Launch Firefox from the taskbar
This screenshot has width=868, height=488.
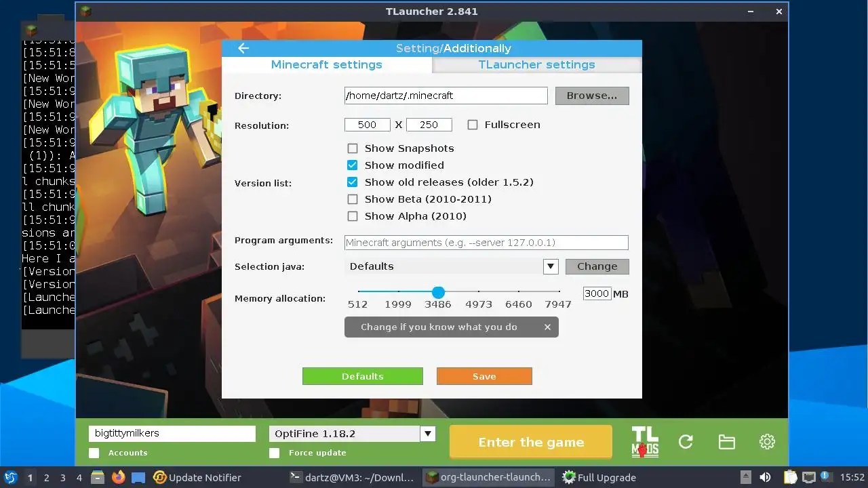pyautogui.click(x=118, y=477)
